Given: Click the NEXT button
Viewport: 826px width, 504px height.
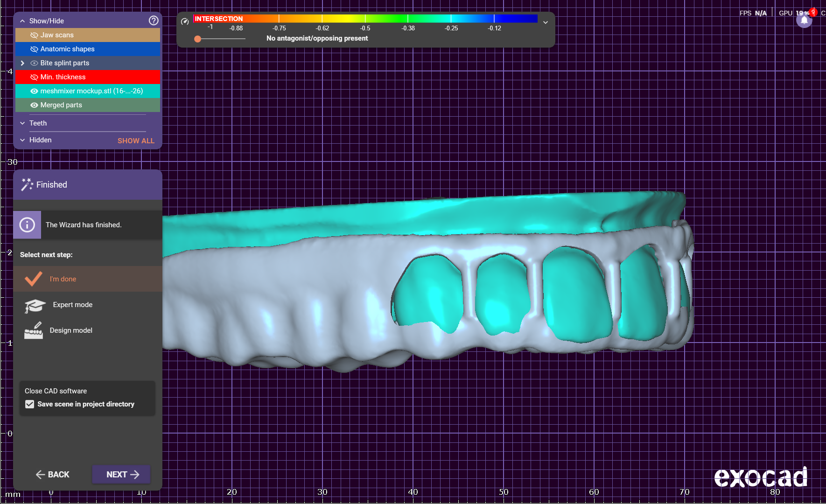Looking at the screenshot, I should pos(121,474).
